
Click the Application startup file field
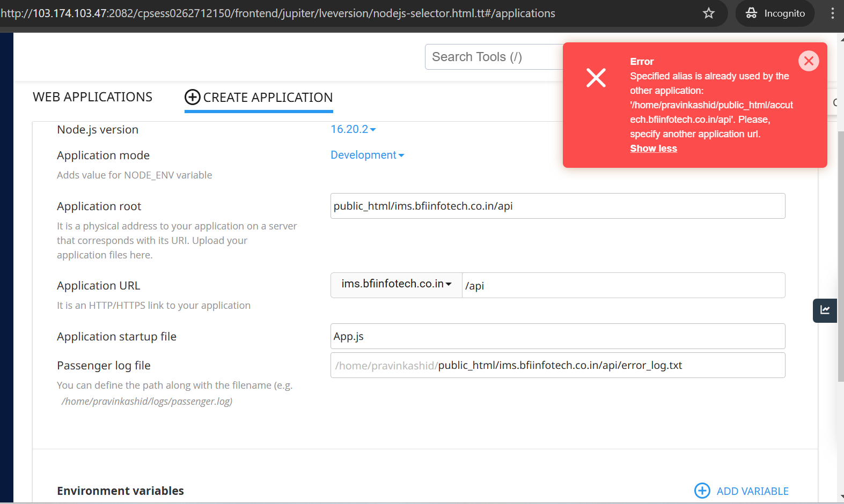pyautogui.click(x=557, y=337)
